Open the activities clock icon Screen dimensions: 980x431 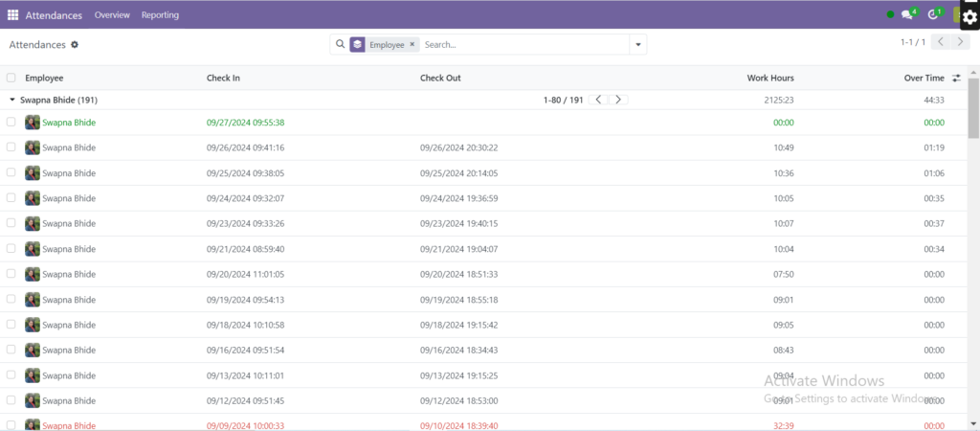point(933,15)
